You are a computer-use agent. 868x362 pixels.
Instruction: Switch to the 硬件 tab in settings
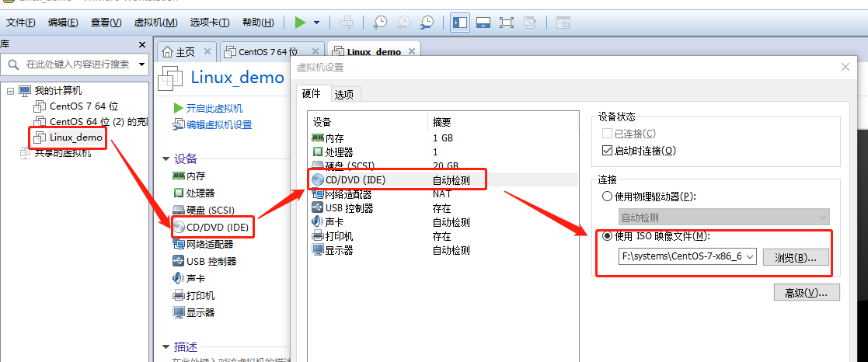[x=311, y=93]
